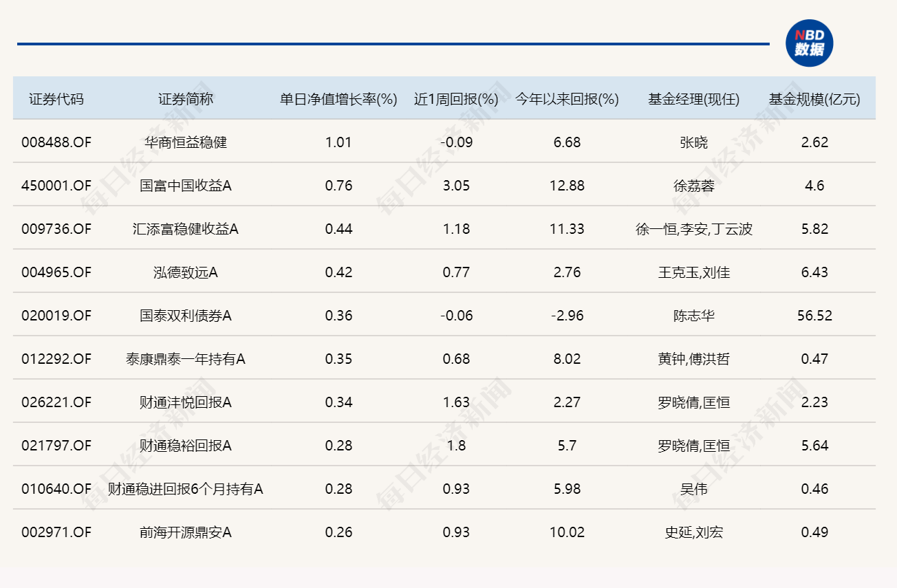The width and height of the screenshot is (897, 588).
Task: Select managers 史延,刘宏
Action: [x=693, y=532]
